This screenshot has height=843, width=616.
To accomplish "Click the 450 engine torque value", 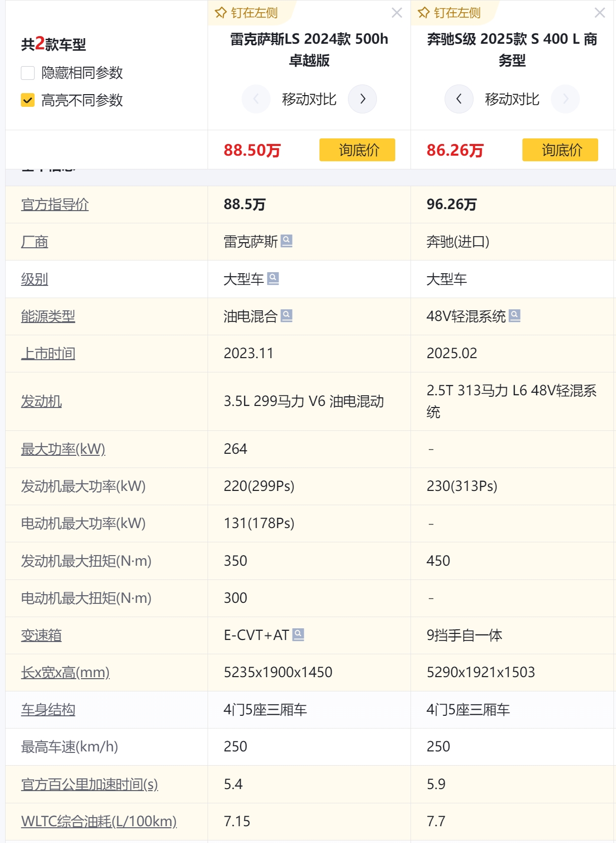I will click(x=438, y=561).
